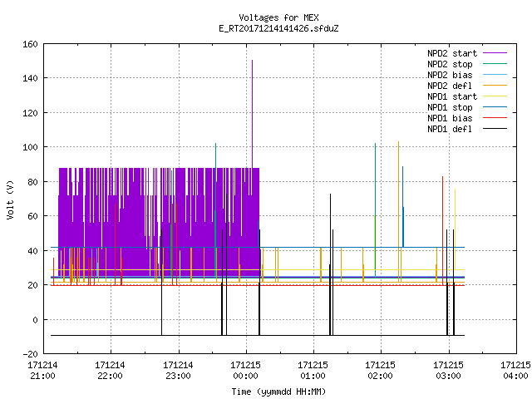Viewport: 532px width, 399px height.
Task: Click the orange NPD2 defl legend line
Action: coord(495,86)
